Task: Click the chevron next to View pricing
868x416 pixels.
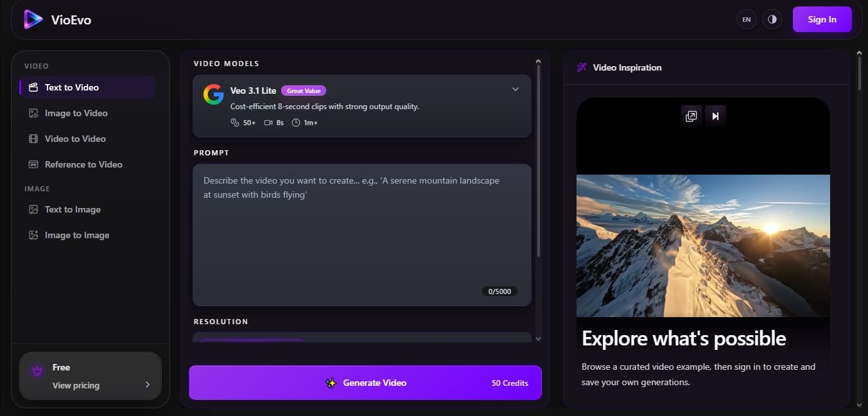Action: [x=147, y=385]
